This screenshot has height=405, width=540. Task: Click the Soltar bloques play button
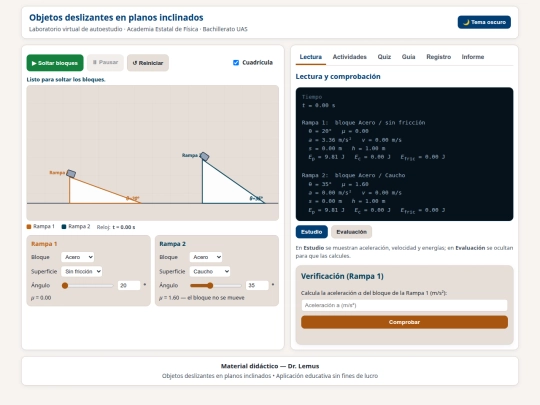(x=55, y=63)
